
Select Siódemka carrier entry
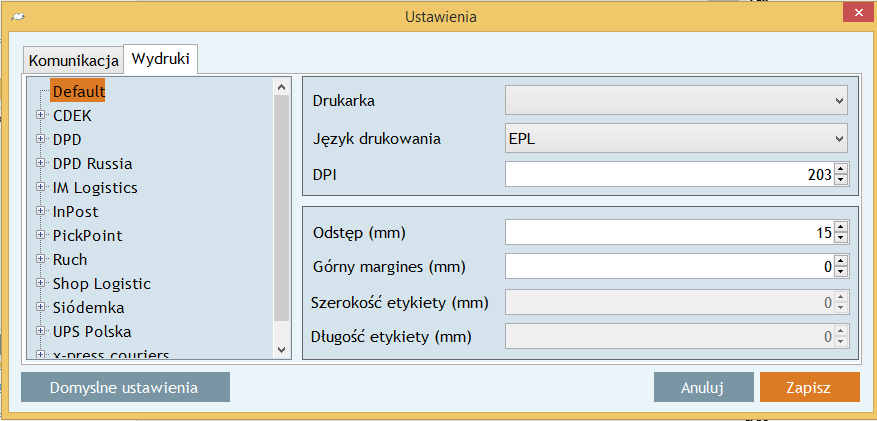point(89,308)
